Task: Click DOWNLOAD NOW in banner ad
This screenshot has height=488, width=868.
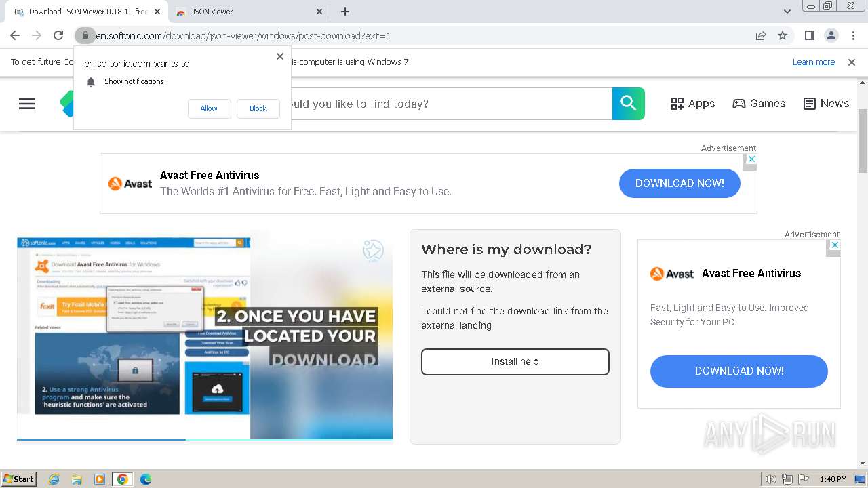Action: (x=679, y=183)
